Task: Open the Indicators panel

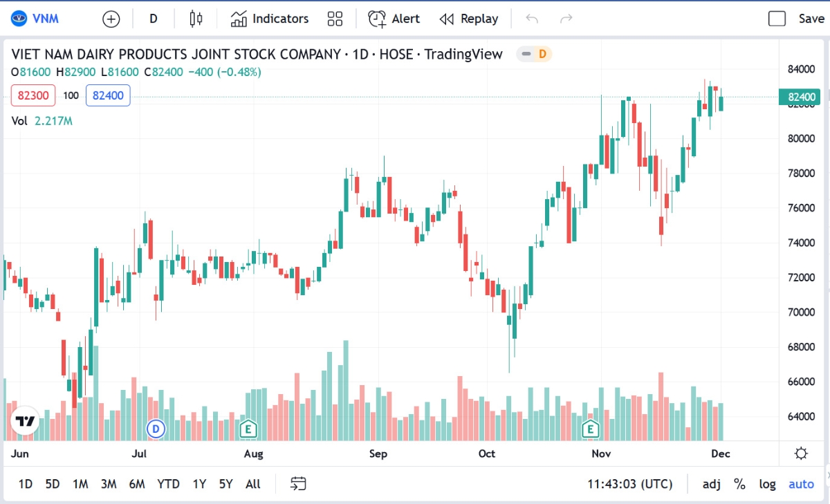Action: [270, 19]
